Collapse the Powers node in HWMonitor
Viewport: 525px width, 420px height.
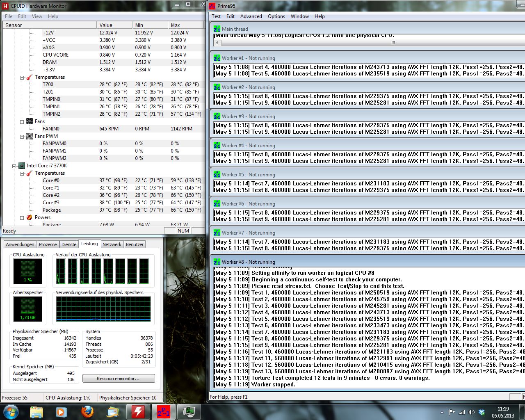[22, 217]
